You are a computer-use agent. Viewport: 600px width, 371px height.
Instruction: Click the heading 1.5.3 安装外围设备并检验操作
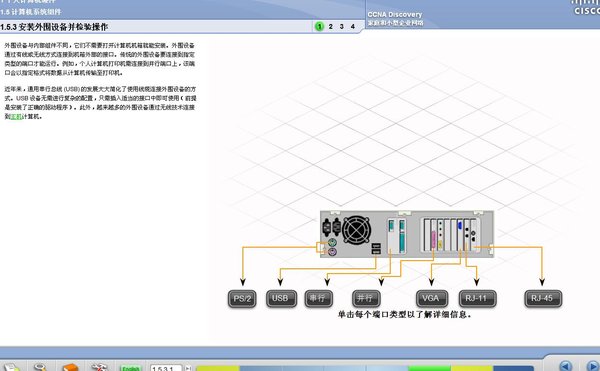[54, 27]
